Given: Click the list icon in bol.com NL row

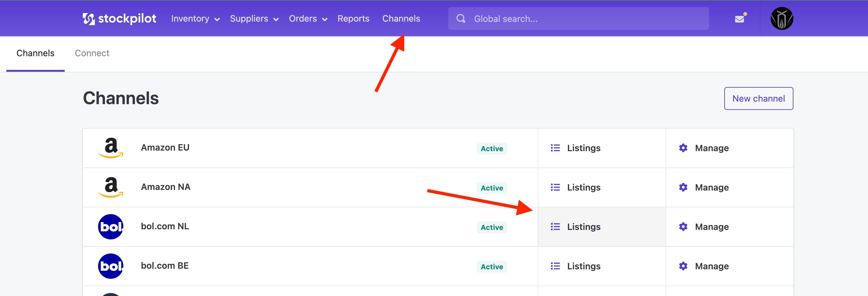Looking at the screenshot, I should (x=555, y=227).
